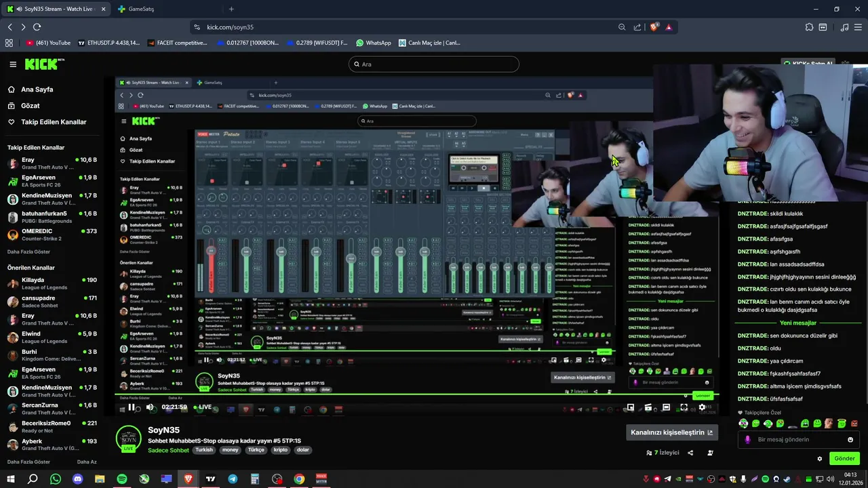Open Ayberk channel in sidebar

pyautogui.click(x=52, y=445)
